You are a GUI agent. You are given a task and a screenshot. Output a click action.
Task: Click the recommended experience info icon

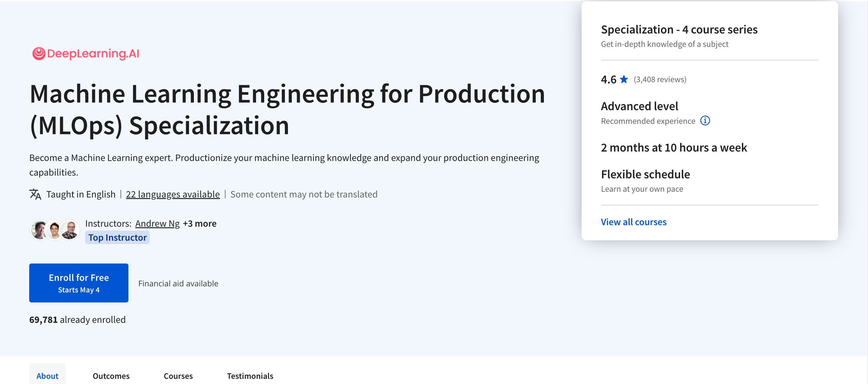tap(705, 120)
